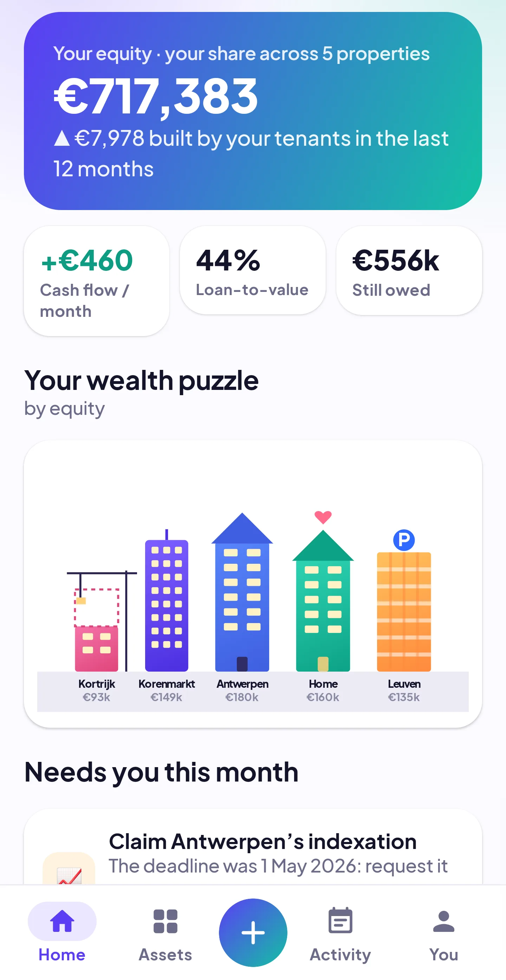Viewport: 506px width, 980px height.
Task: Tap the indexation chart icon
Action: 69,871
